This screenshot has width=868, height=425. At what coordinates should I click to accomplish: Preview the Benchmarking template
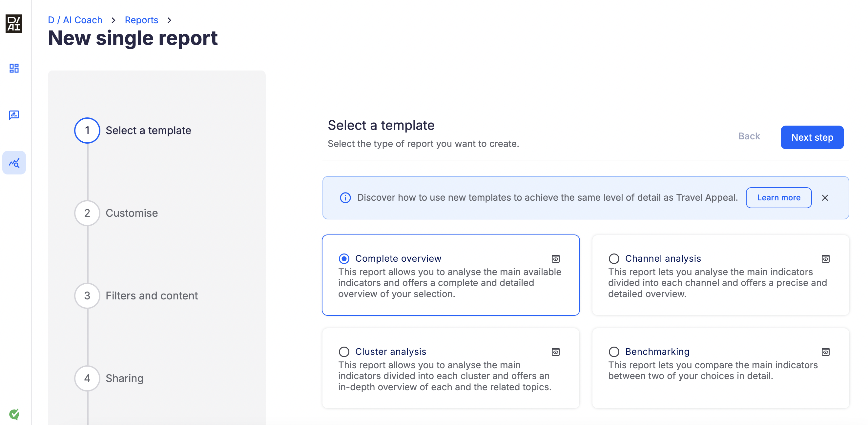click(x=826, y=352)
